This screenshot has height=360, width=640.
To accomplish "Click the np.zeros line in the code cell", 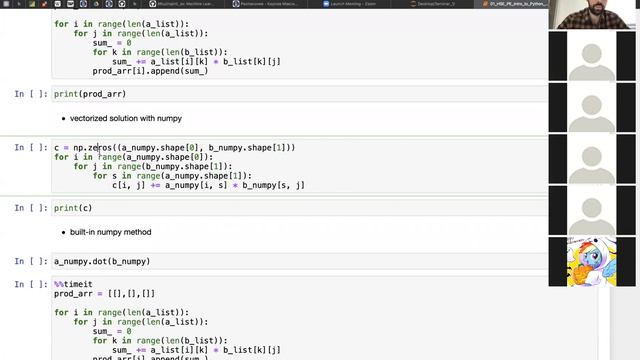I will 175,147.
